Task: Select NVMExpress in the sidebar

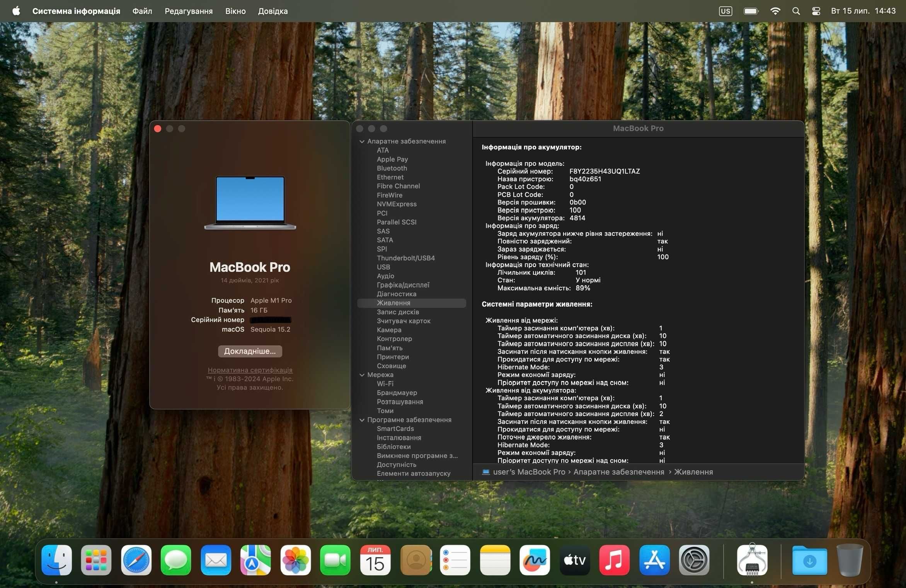Action: click(x=397, y=204)
